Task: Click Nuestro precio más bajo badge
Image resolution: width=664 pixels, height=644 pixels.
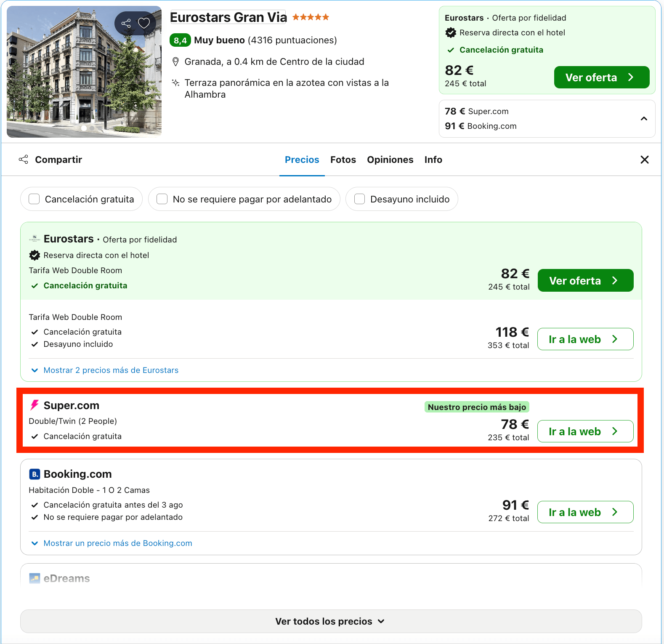Action: pos(477,407)
